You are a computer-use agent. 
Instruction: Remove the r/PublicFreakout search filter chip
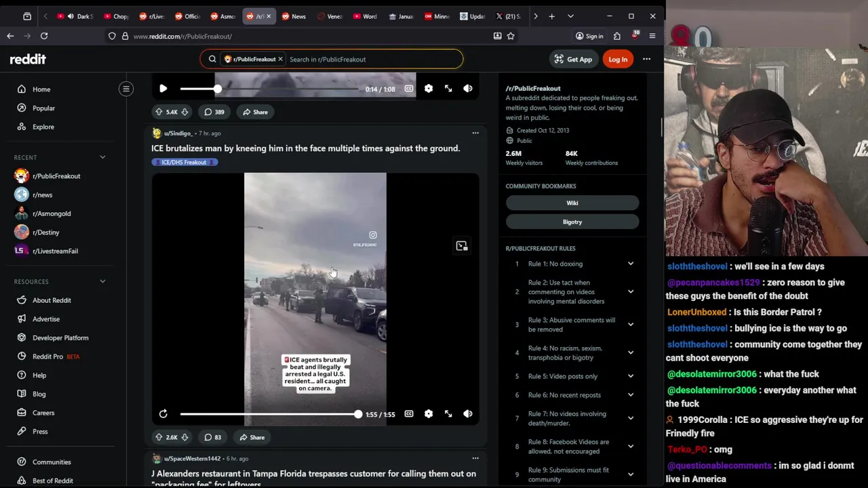point(280,59)
